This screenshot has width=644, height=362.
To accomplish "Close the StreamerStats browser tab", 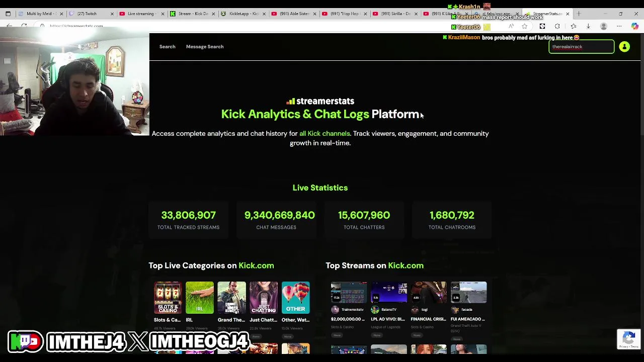I will (568, 14).
